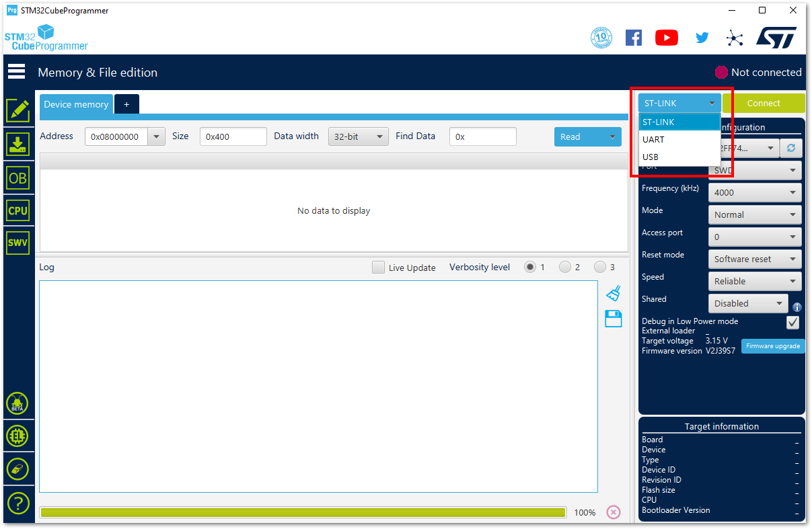Open the BETA features icon
Image resolution: width=812 pixels, height=529 pixels.
point(17,403)
